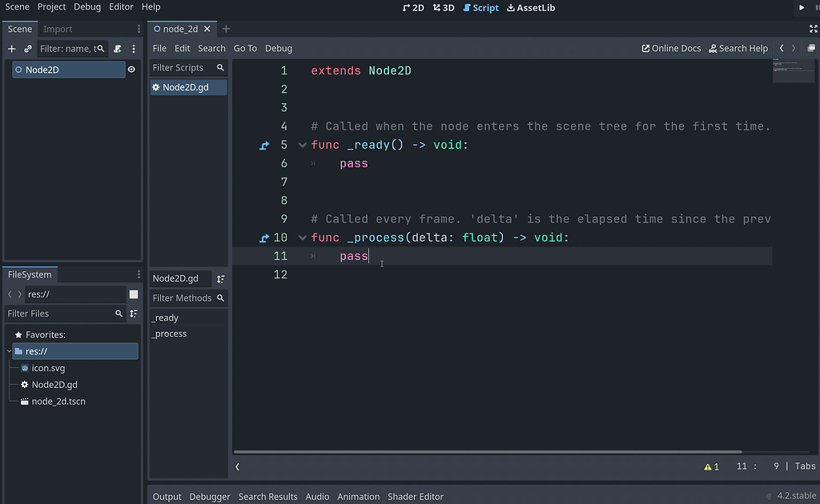Open the signal connection icon beside _ready

[264, 145]
